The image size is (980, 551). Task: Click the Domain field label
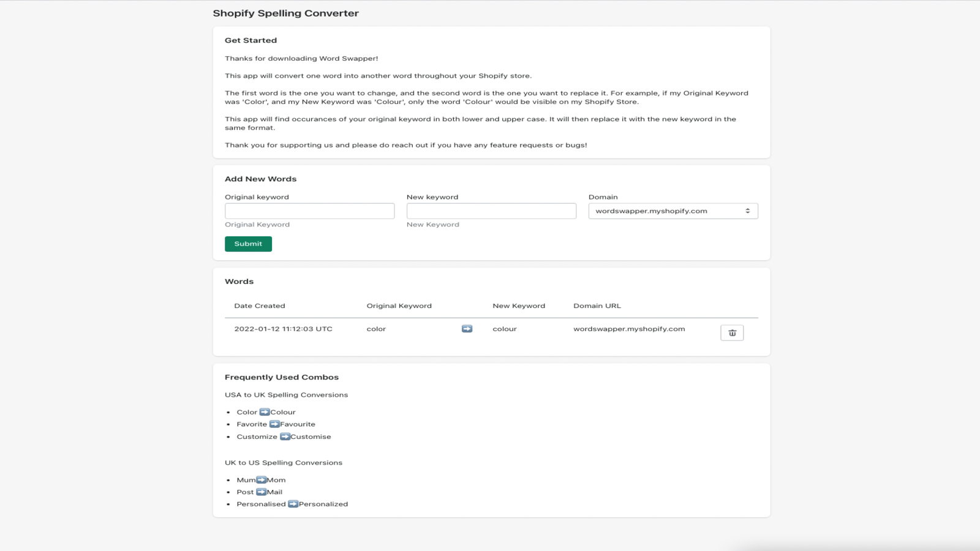point(603,197)
